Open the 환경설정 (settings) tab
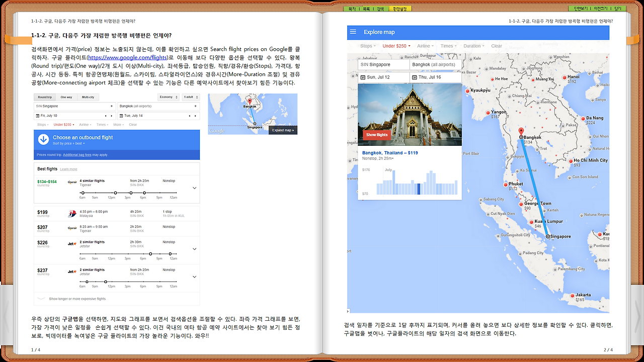Screen dimensions: 644x362 point(400,9)
